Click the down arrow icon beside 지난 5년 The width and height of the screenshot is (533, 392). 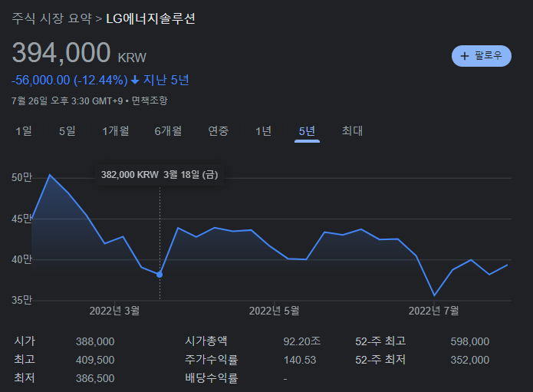(x=135, y=81)
